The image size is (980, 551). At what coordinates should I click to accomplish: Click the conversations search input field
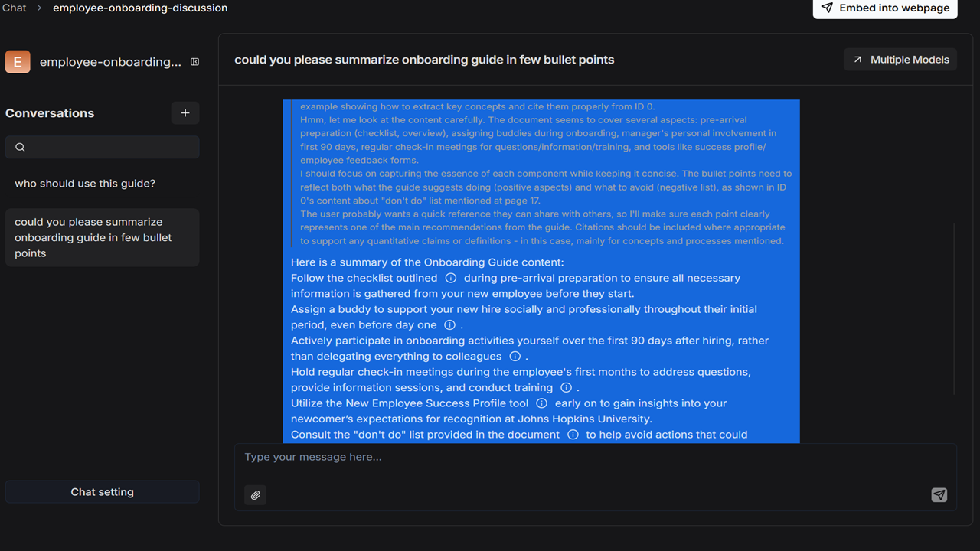[x=103, y=147]
